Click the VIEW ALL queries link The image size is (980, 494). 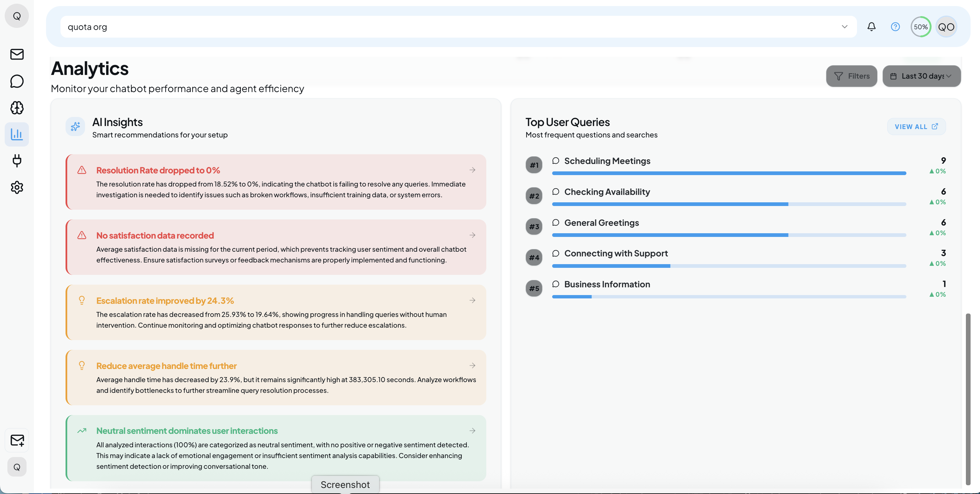point(916,127)
